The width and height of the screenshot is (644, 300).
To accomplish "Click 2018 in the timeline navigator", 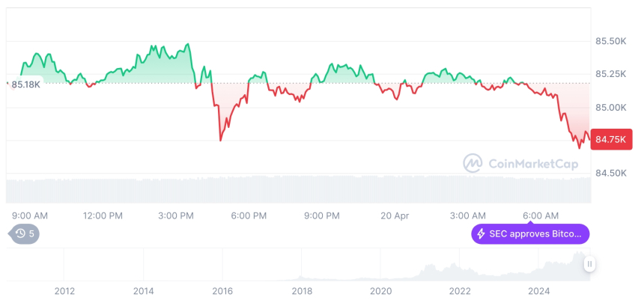I will tap(302, 290).
